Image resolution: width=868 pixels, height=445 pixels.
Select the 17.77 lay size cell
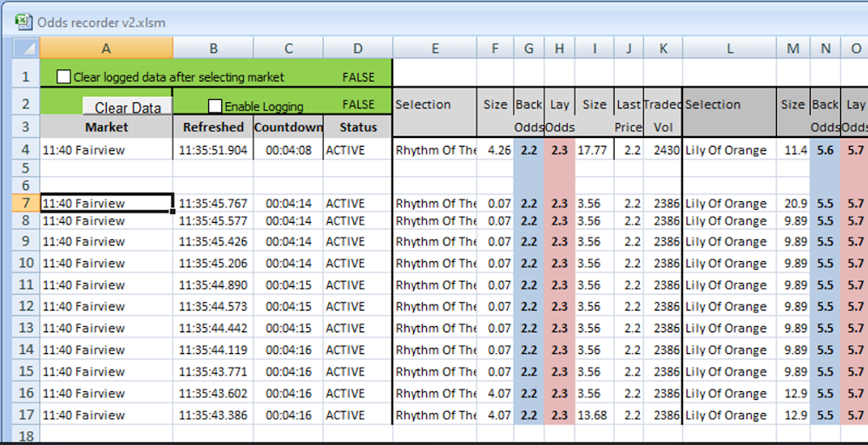[x=594, y=150]
